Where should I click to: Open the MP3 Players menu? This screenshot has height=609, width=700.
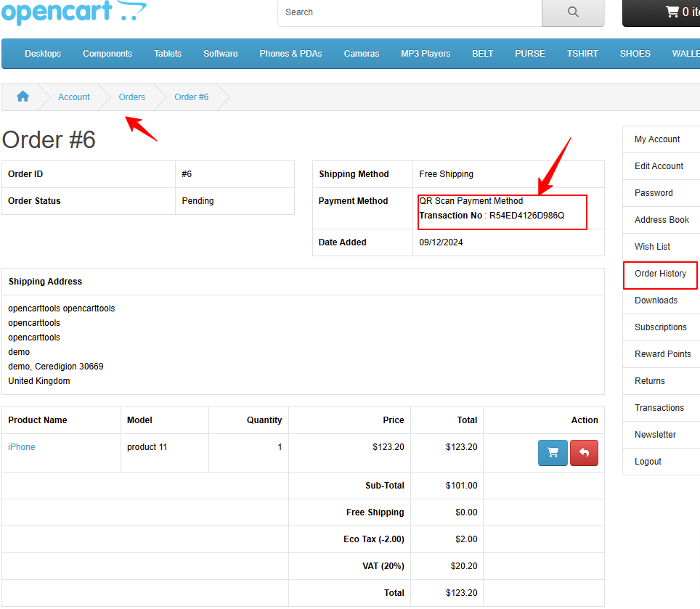click(x=426, y=54)
